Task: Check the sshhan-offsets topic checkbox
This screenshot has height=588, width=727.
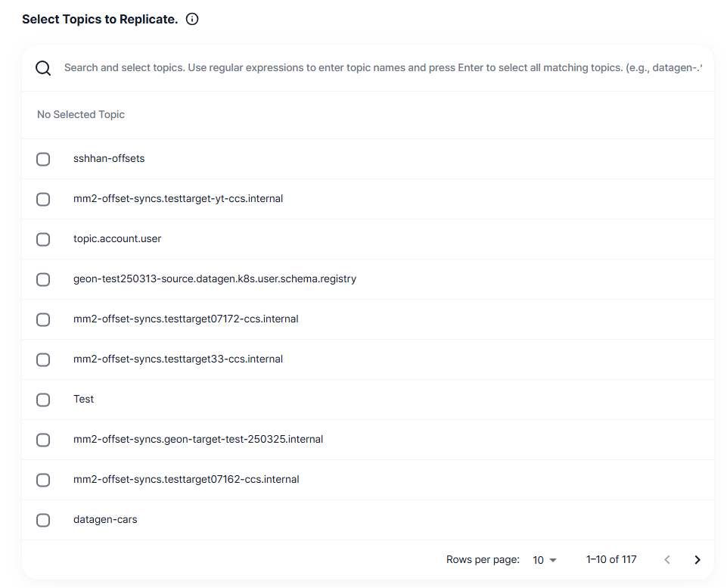Action: tap(43, 159)
